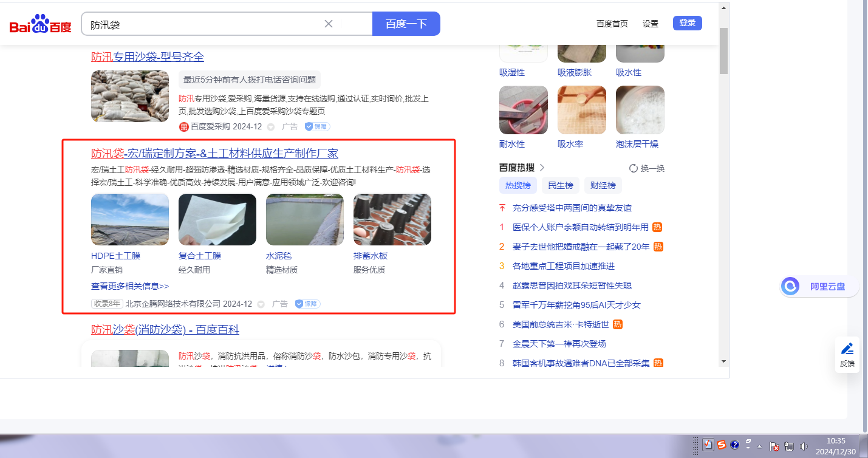Click the blue help question mark tray icon
868x458 pixels.
click(734, 445)
